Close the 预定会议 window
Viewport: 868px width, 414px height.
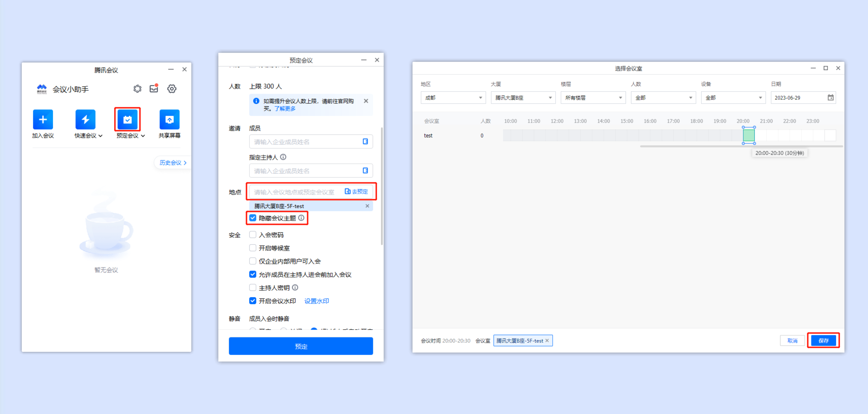pyautogui.click(x=377, y=60)
